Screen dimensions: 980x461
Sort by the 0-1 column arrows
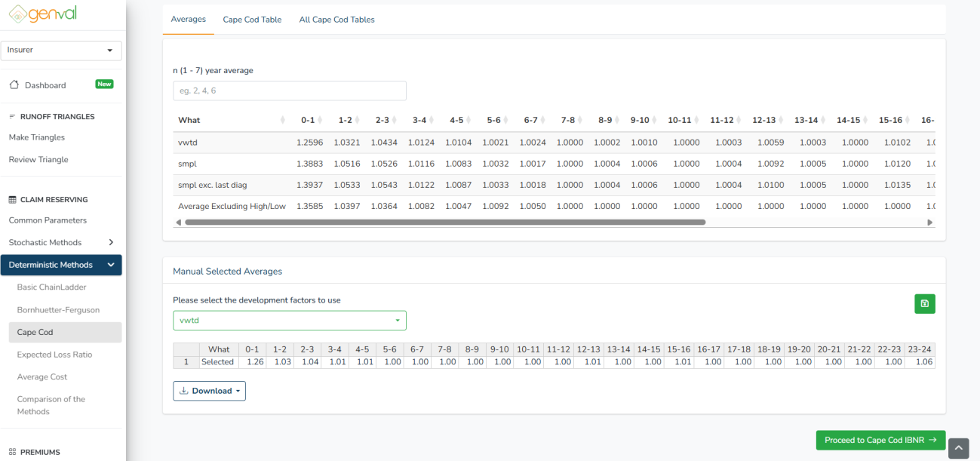point(320,121)
